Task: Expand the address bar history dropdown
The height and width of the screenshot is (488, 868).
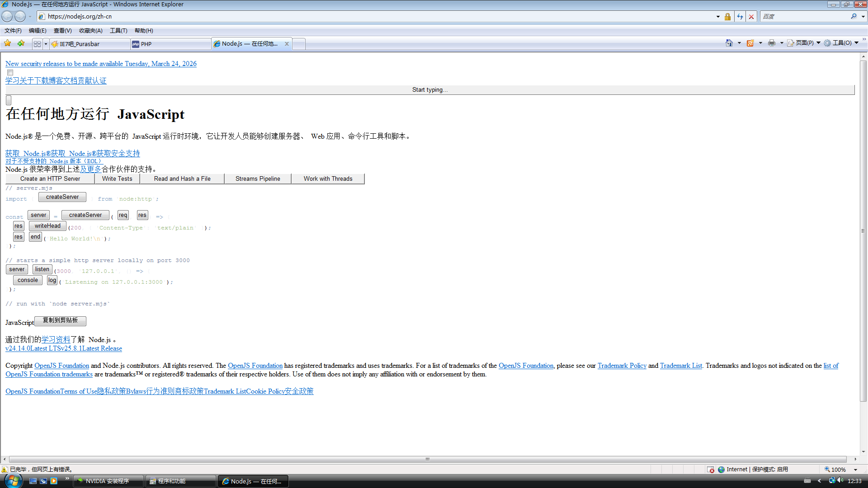Action: pyautogui.click(x=718, y=17)
